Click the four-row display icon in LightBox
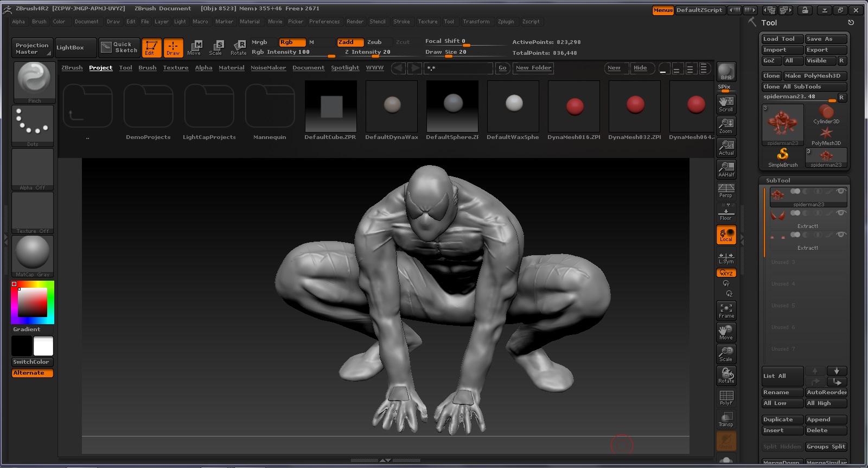Screen dimensions: 868x468 704,68
